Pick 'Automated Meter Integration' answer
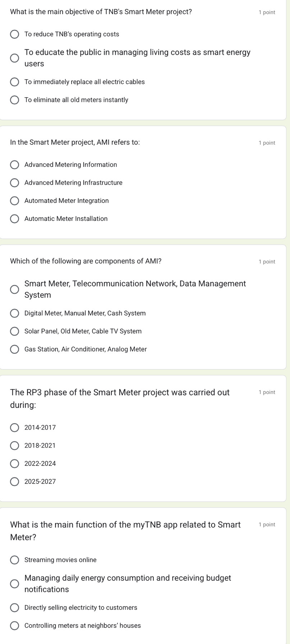 [14, 201]
